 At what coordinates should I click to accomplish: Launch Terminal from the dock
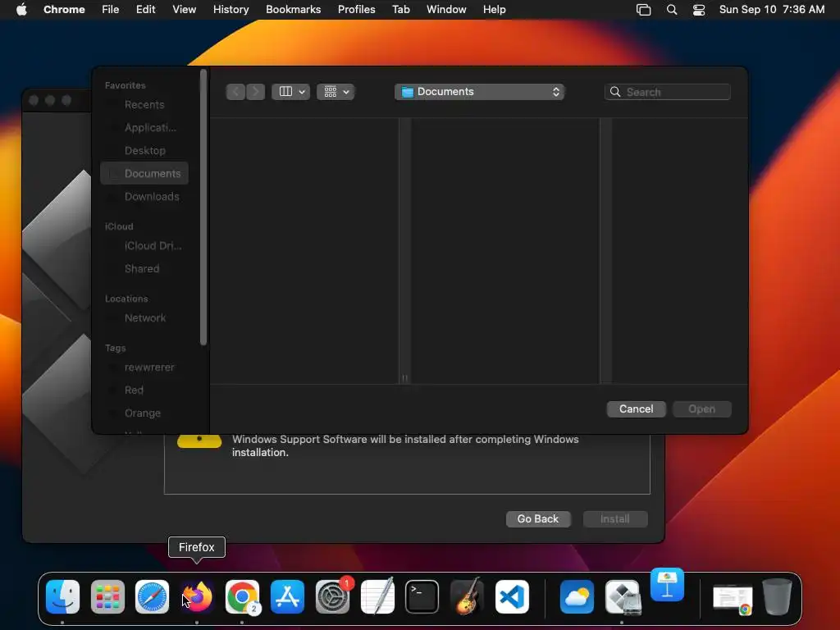click(x=422, y=597)
